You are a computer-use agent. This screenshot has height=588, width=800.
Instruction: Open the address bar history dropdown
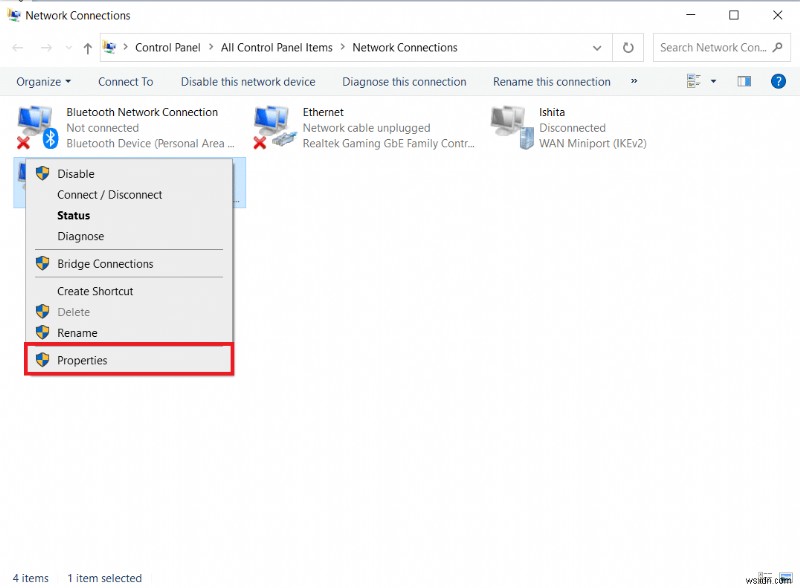pyautogui.click(x=597, y=48)
